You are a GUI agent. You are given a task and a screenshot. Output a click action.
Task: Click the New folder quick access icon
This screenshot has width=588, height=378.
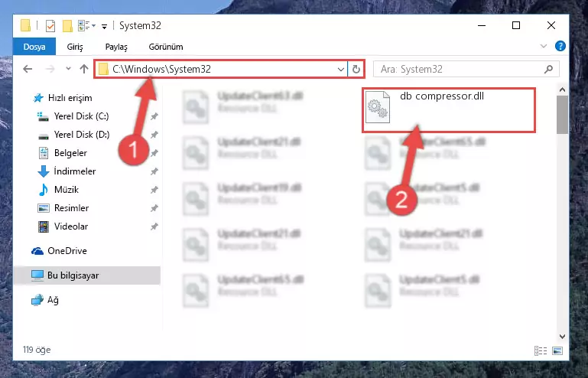click(67, 26)
